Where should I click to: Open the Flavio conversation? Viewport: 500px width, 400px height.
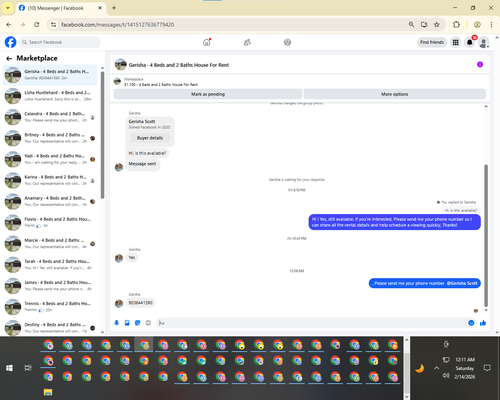pos(50,222)
